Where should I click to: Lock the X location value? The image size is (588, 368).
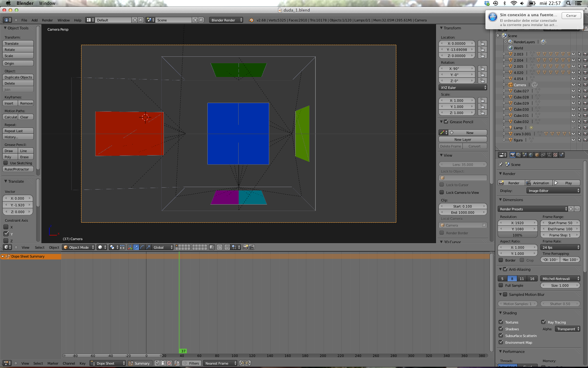tap(482, 44)
